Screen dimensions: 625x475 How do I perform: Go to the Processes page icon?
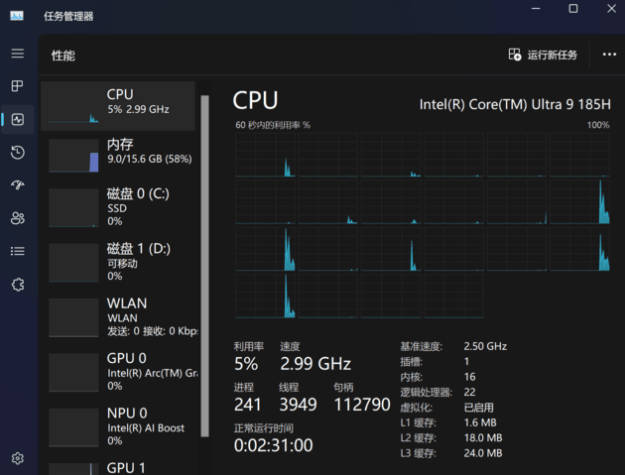click(17, 86)
